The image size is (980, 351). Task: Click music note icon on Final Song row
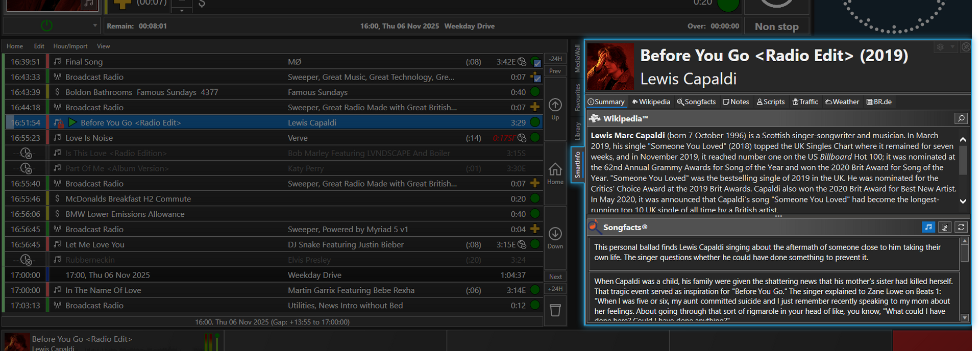click(x=57, y=61)
